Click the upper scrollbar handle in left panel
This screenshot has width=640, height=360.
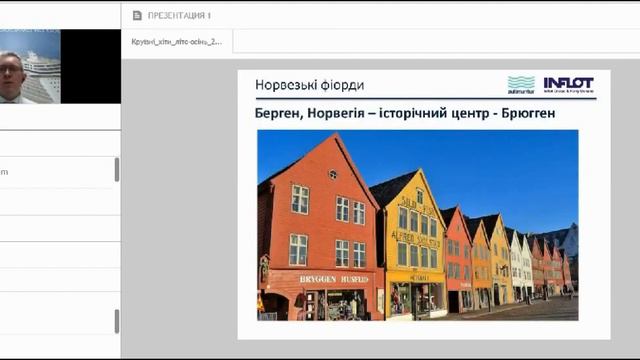tap(117, 169)
